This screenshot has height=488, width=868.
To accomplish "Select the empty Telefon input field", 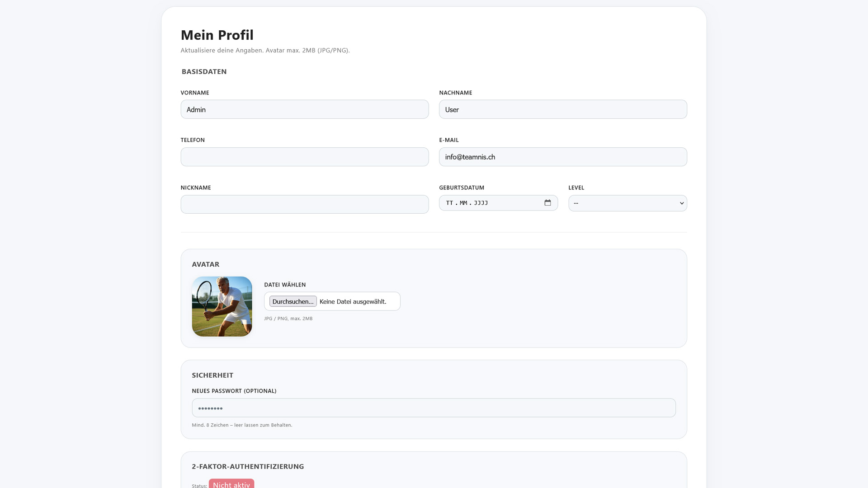I will pos(304,157).
